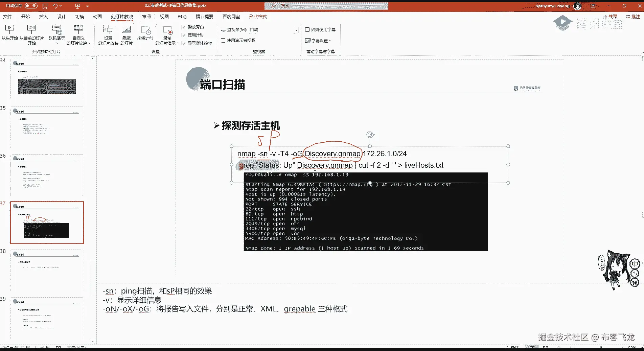
Task: Switch to the 动画 tab
Action: click(x=97, y=17)
